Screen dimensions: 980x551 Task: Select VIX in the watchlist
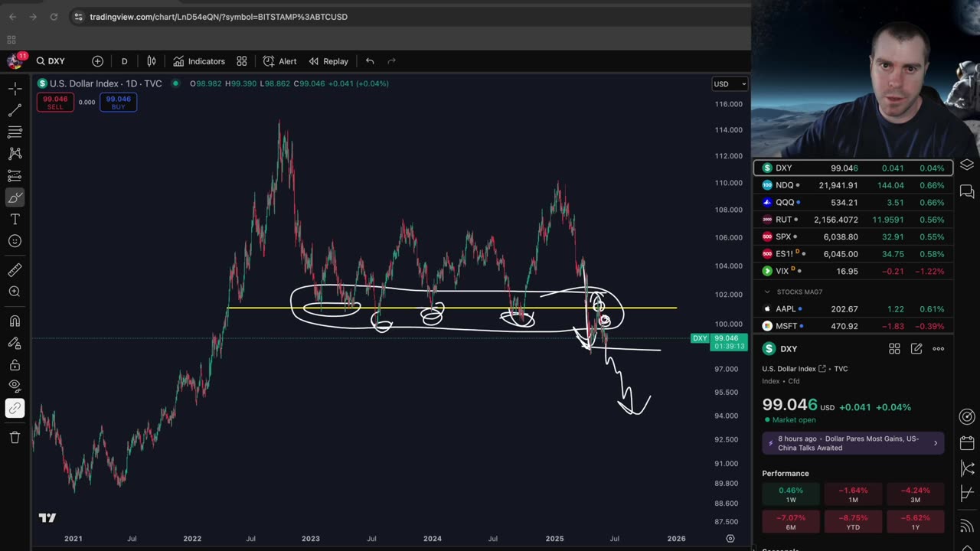pos(853,271)
